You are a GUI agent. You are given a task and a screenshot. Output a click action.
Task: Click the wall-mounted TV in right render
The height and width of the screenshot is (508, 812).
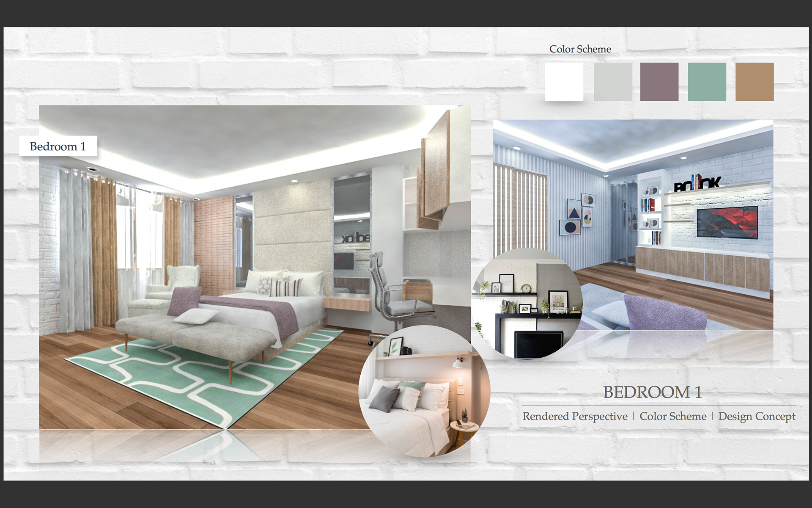point(727,222)
